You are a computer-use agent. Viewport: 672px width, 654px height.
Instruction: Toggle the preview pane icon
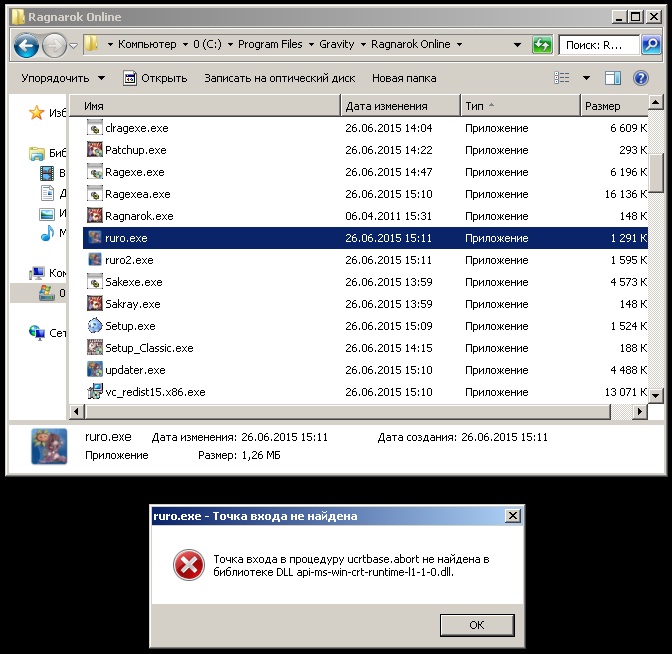613,78
